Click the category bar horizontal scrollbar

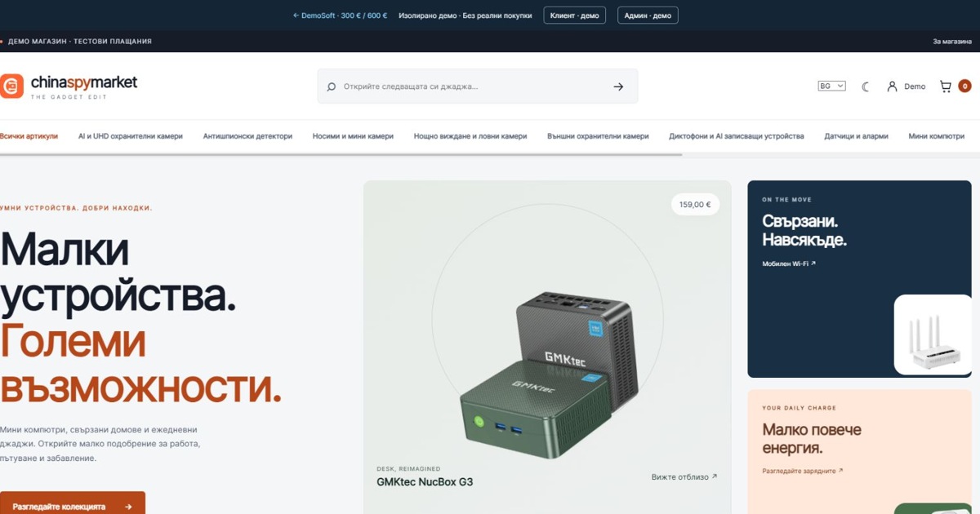point(341,154)
